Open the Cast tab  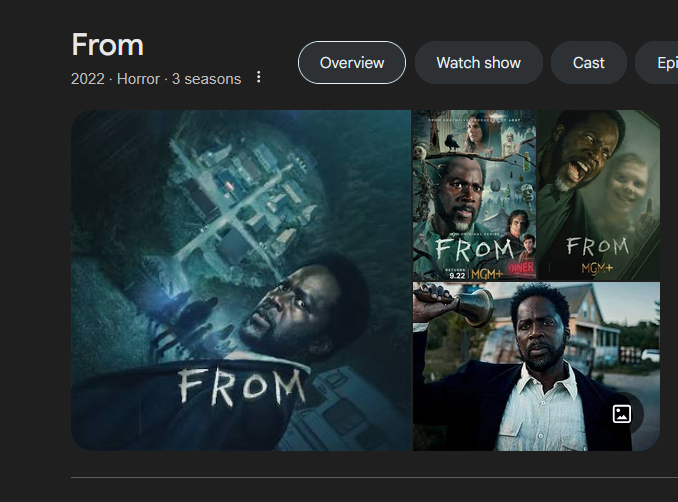tap(588, 63)
